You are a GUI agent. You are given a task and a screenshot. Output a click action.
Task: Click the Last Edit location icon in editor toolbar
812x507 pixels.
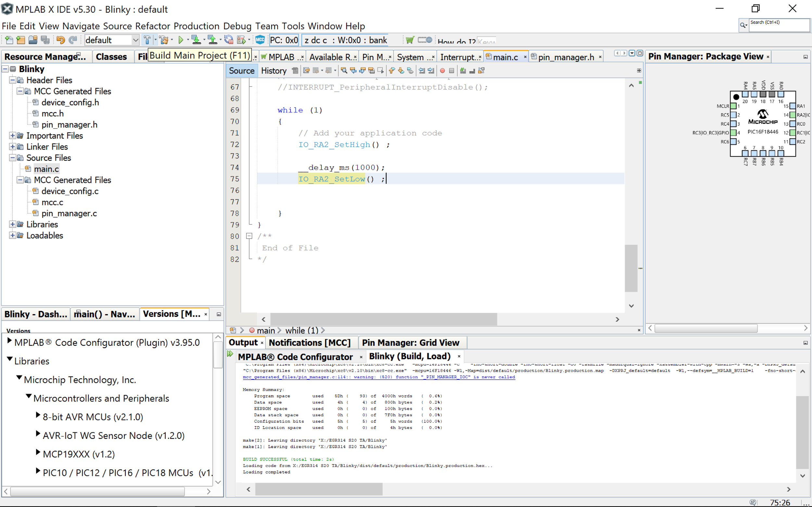tap(306, 70)
